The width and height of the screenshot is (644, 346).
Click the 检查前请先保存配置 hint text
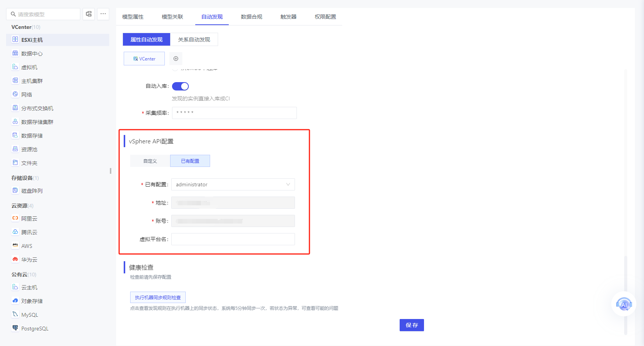151,277
